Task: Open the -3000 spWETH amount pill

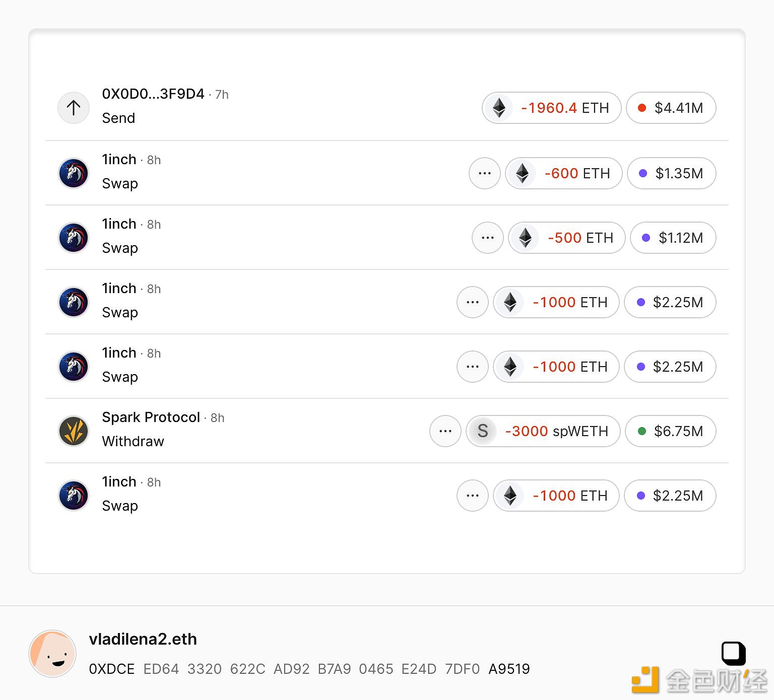Action: point(543,431)
